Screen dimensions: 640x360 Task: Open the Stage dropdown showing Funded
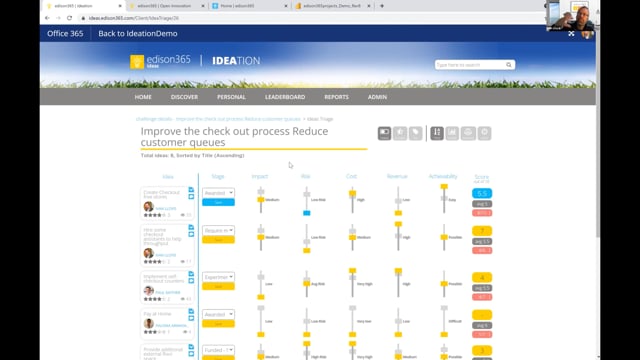[218, 350]
